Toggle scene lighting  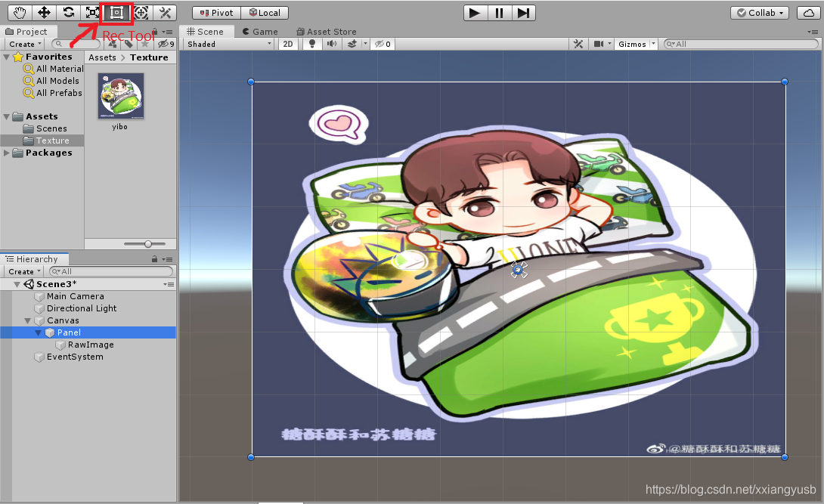pyautogui.click(x=312, y=44)
